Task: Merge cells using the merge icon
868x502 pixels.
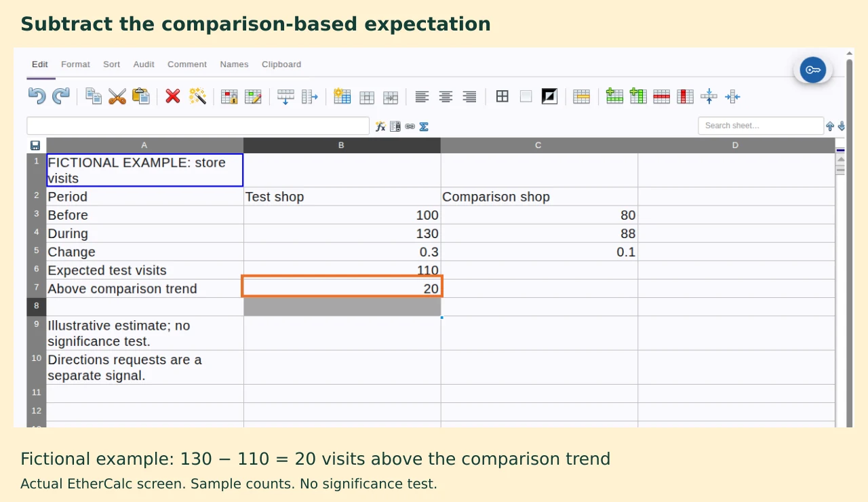Action: tap(367, 97)
